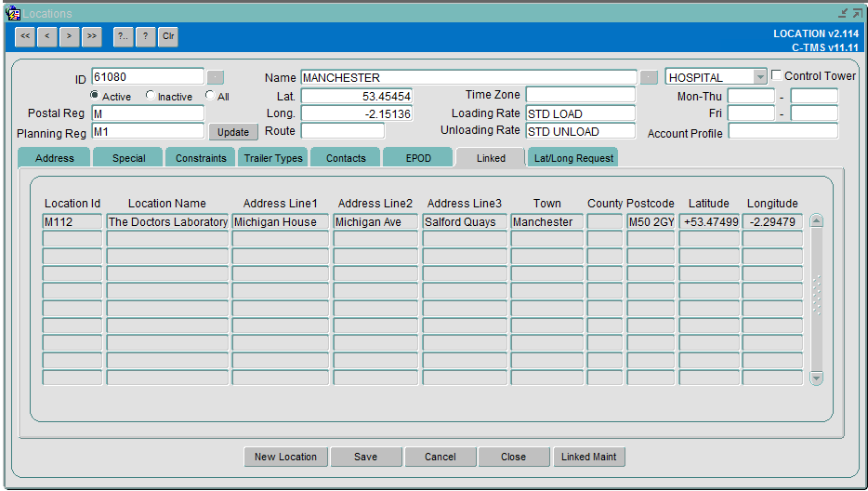
Task: Click the linked table scroll down arrow
Action: [x=816, y=378]
